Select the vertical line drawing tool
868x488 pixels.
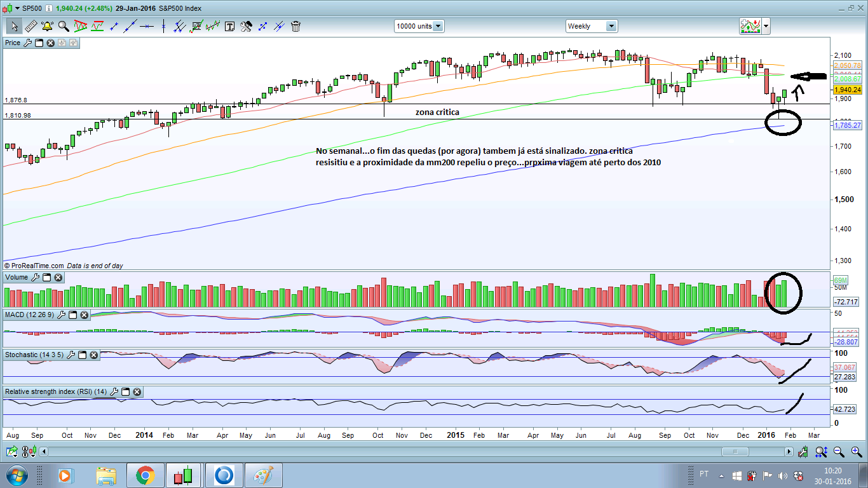pyautogui.click(x=163, y=26)
